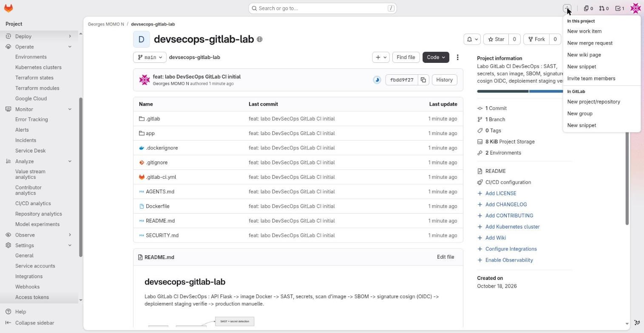Copy the commit SHA fbdd9f27
This screenshot has height=333, width=644.
click(x=423, y=80)
